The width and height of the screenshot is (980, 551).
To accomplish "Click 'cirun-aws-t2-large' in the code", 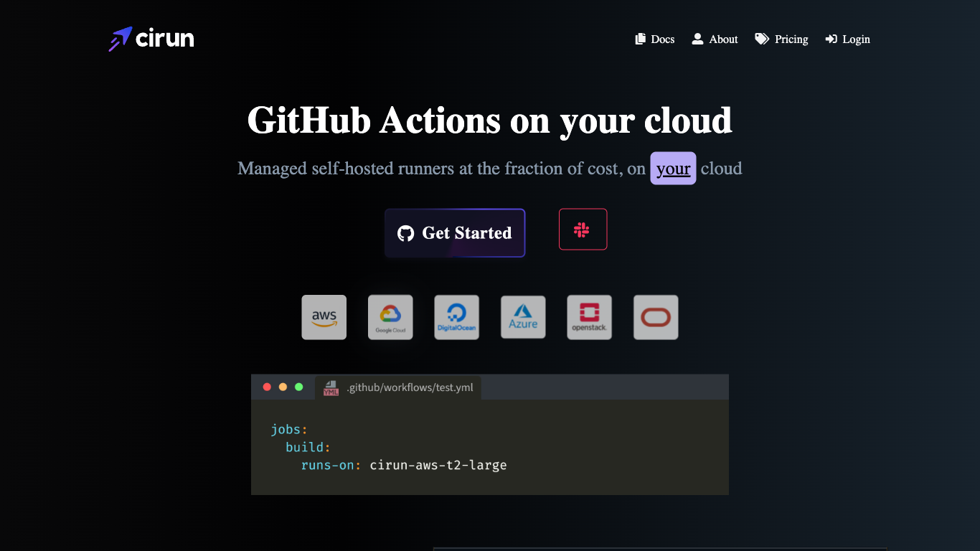I will point(438,465).
